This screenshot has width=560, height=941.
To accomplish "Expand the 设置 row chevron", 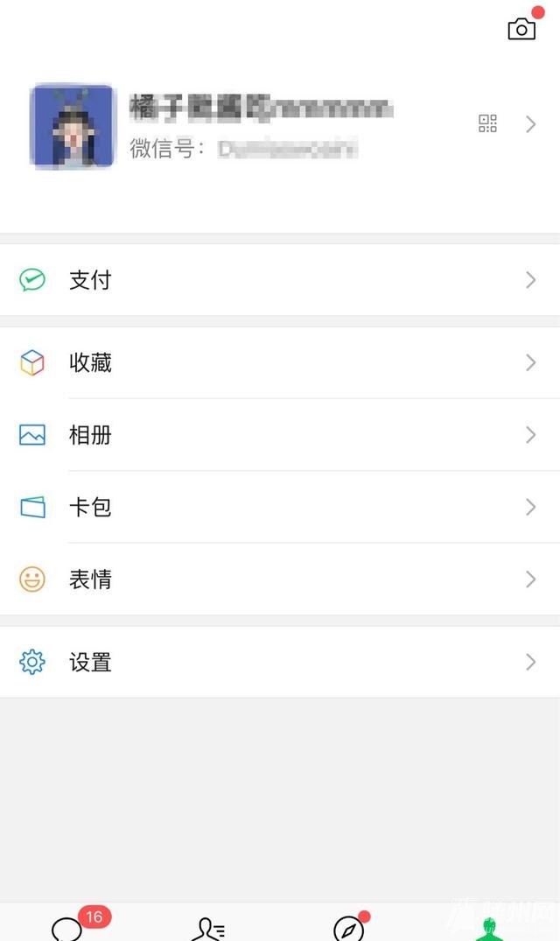I will (x=530, y=662).
